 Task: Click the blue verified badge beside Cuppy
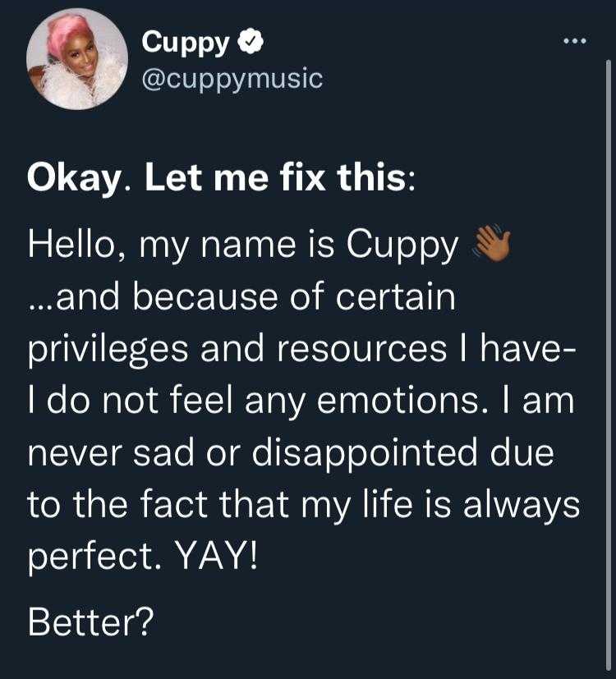(x=251, y=41)
